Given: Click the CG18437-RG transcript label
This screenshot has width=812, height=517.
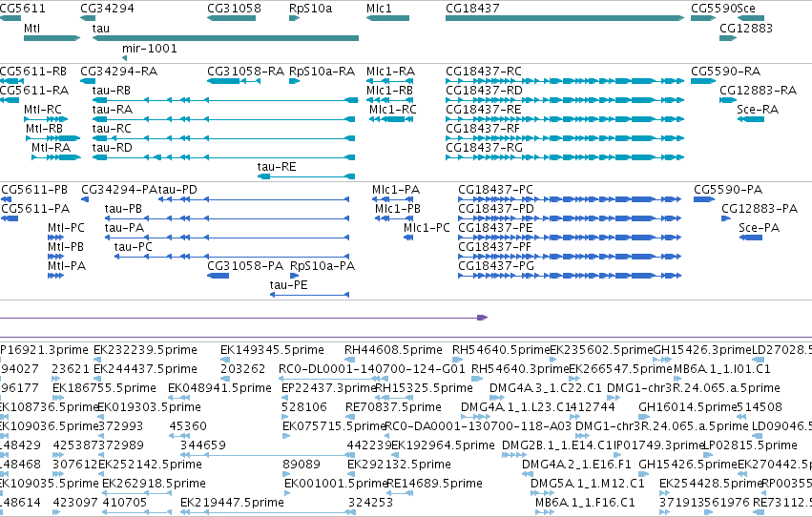Looking at the screenshot, I should pos(484,148).
